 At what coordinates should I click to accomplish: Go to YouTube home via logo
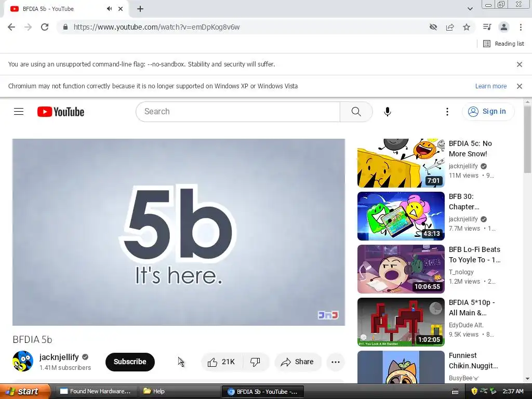61,112
